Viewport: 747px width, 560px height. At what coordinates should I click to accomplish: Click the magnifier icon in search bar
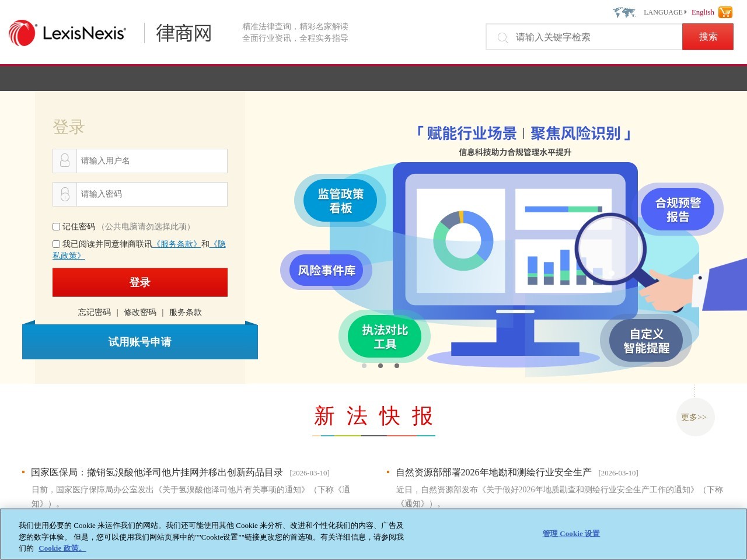point(502,37)
